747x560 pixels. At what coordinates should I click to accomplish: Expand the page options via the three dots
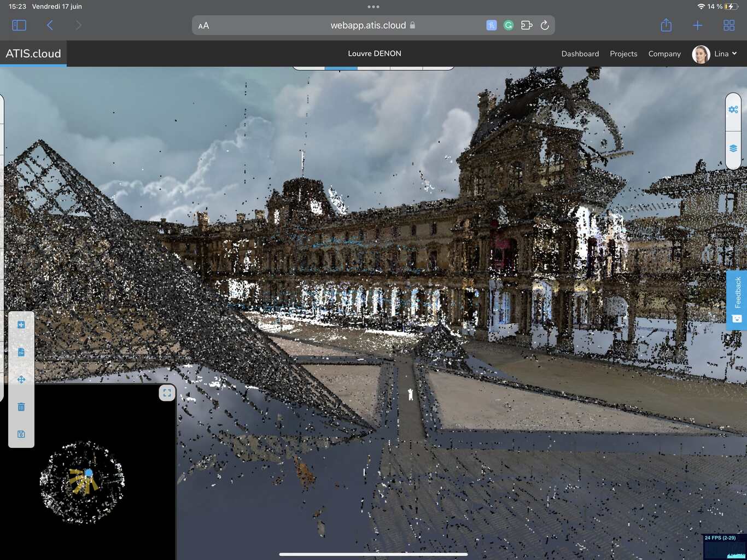point(373,7)
